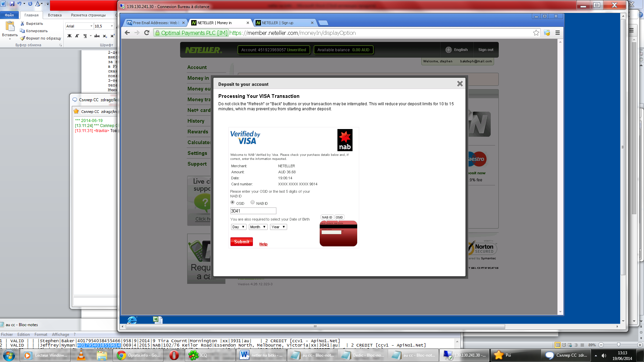Open Support in the Neteller sidebar
The image size is (644, 362).
tap(197, 164)
